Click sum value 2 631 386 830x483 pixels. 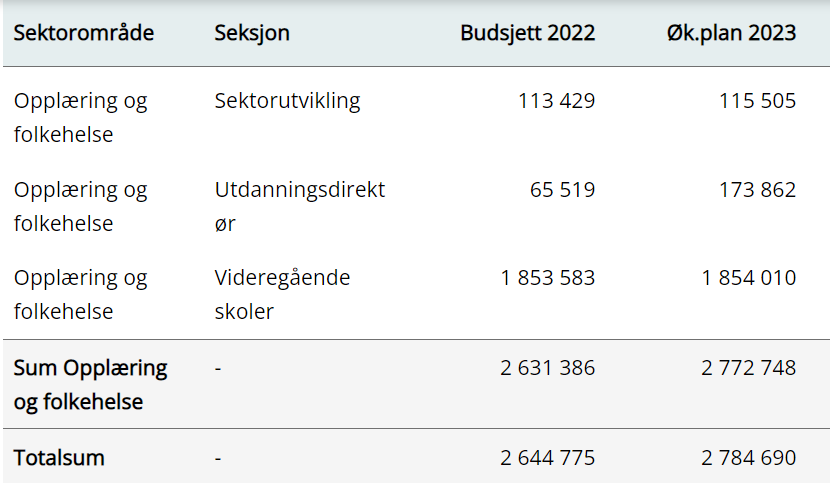click(547, 368)
